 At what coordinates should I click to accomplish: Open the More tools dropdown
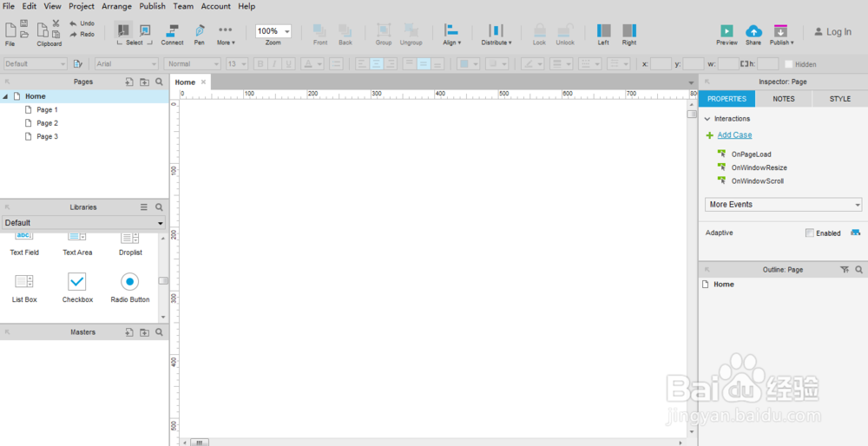pos(226,35)
